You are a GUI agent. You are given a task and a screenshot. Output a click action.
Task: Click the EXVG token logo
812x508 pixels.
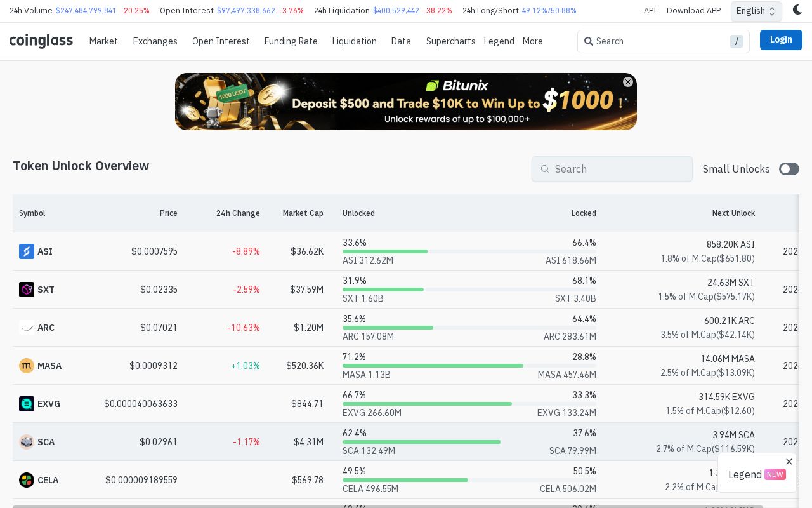coord(27,404)
